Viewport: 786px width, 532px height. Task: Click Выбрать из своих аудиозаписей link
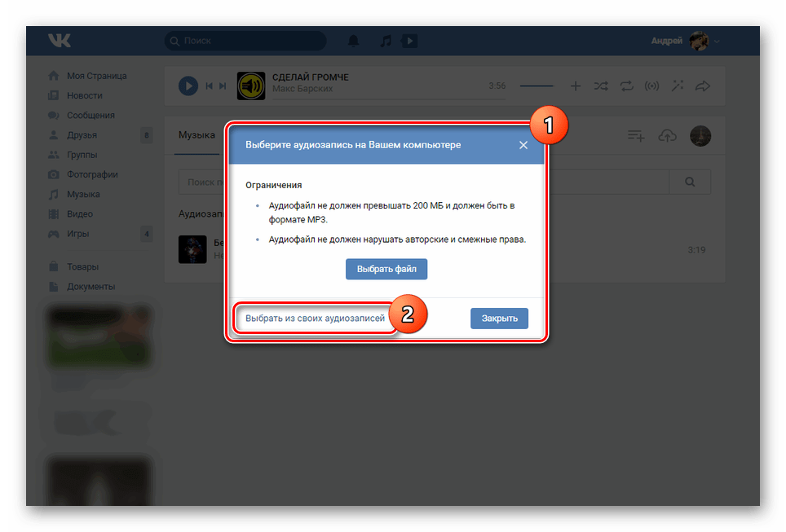point(315,318)
